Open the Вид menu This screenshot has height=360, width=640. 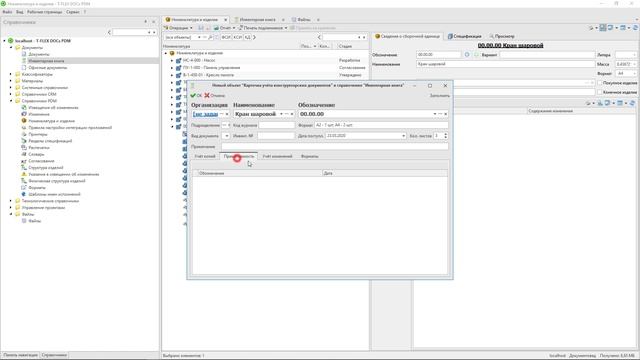(x=20, y=12)
